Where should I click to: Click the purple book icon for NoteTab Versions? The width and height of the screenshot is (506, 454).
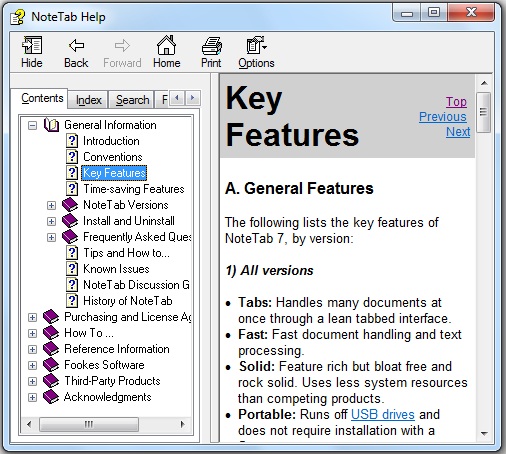[70, 205]
